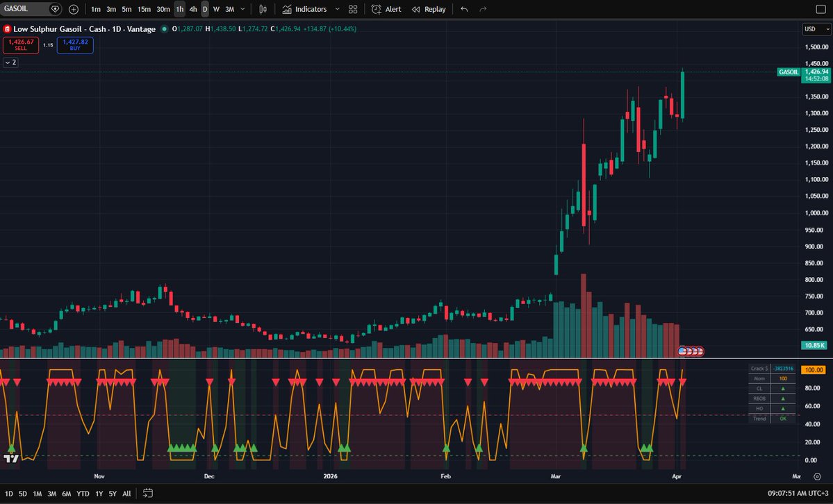Switch to the 15m timeframe
Screen dimensions: 833x504
point(144,9)
